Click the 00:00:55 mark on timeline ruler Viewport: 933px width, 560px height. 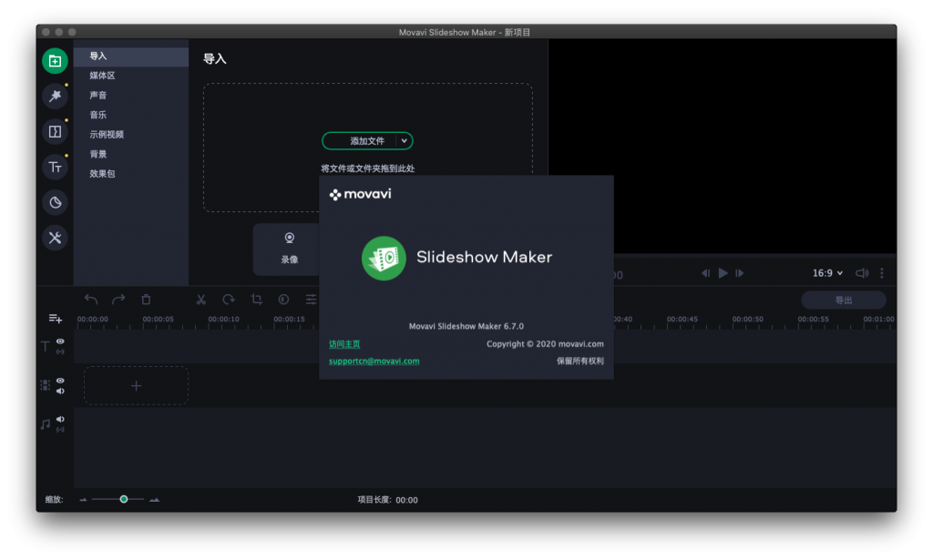coord(813,320)
